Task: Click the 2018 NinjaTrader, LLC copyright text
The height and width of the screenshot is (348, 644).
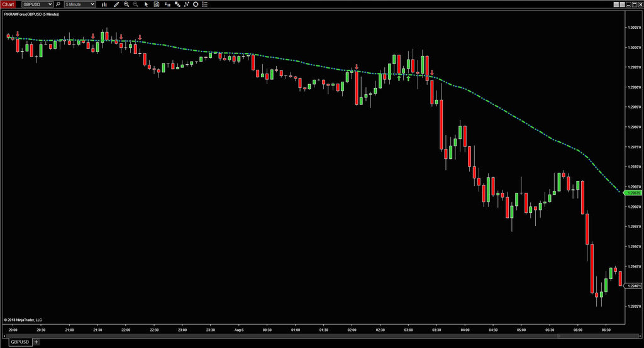Action: [x=23, y=320]
